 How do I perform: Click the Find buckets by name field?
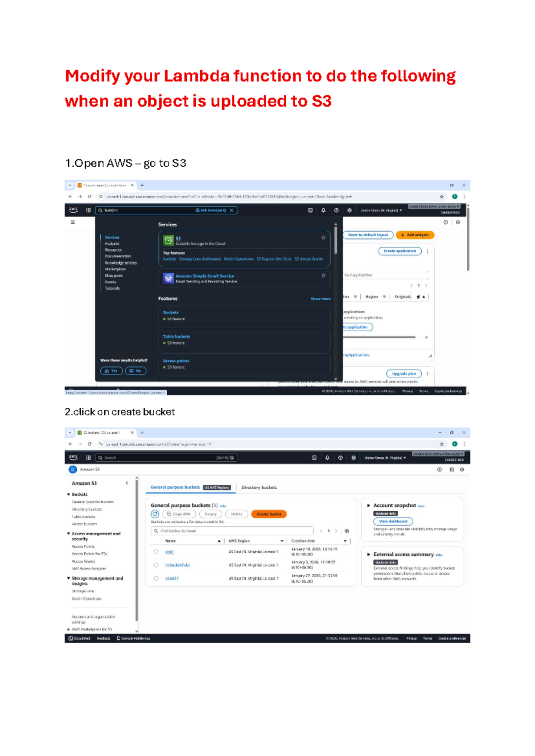coord(232,531)
